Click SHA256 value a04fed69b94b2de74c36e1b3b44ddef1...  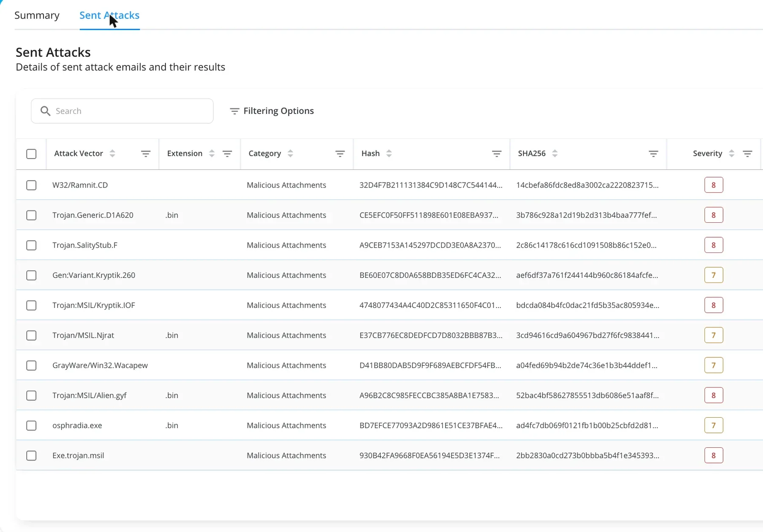click(587, 365)
